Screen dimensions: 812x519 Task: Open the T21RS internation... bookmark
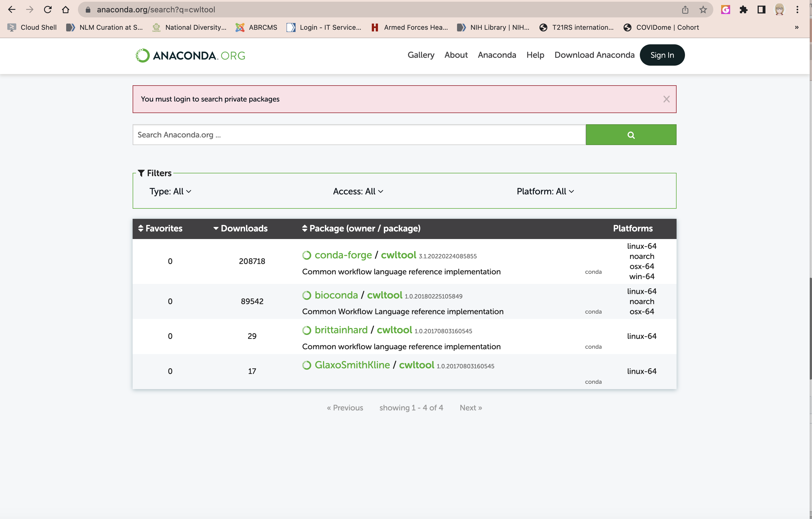576,27
